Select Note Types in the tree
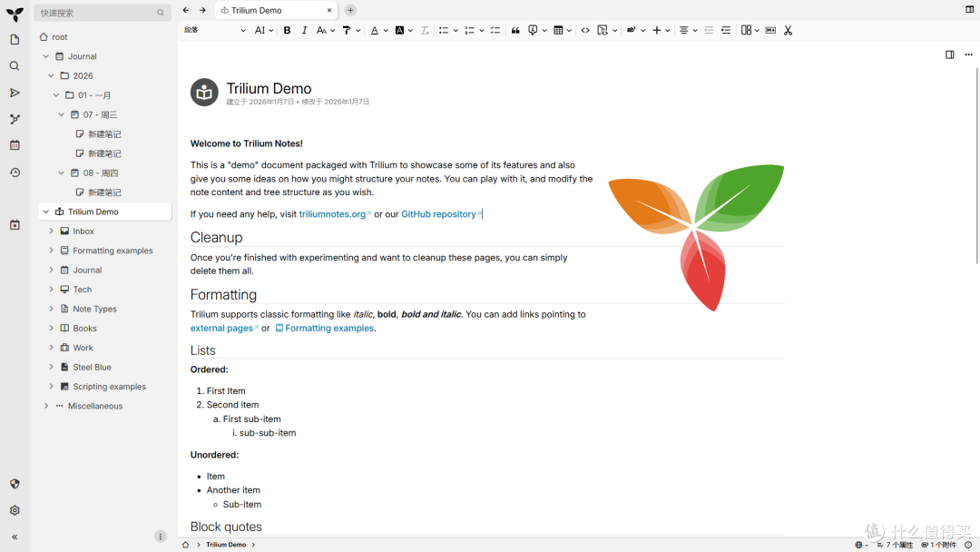Screen dimensions: 980x552 [94, 309]
